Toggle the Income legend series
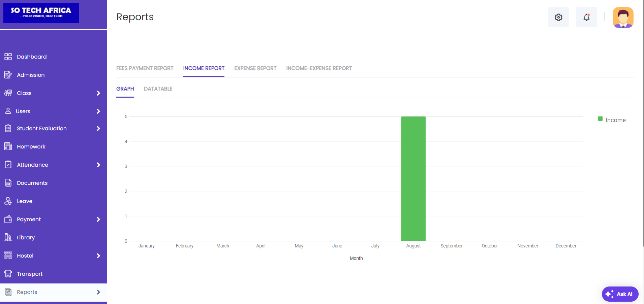 pos(612,120)
